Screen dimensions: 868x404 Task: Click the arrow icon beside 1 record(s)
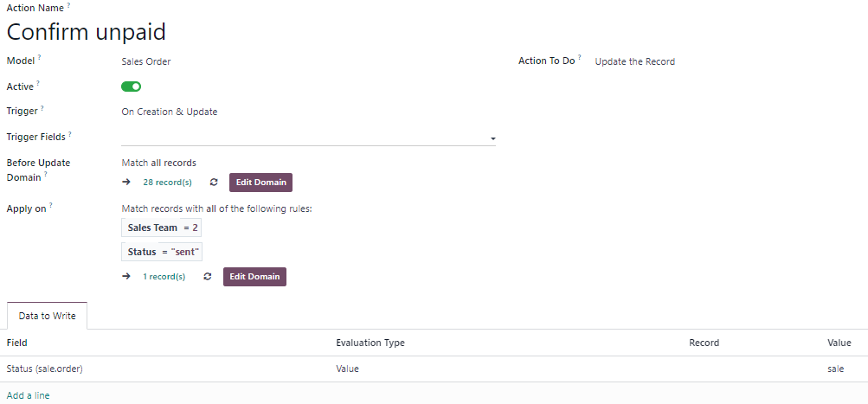pos(126,276)
